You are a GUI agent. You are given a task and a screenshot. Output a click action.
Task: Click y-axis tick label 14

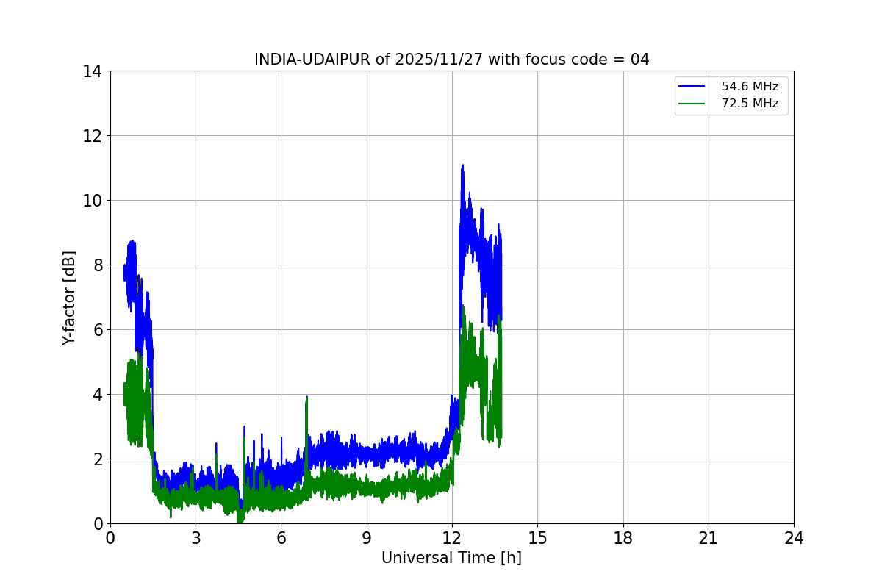pos(93,71)
